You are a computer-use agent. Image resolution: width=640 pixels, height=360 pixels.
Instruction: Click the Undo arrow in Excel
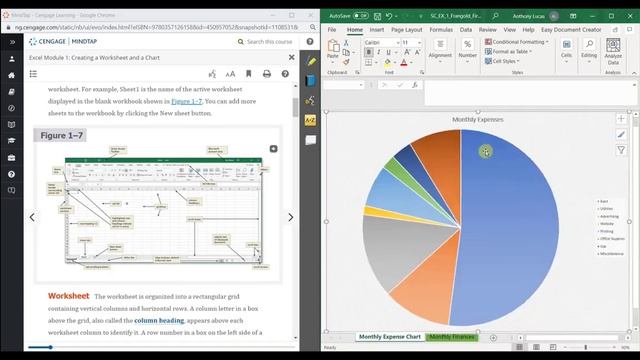pyautogui.click(x=389, y=16)
